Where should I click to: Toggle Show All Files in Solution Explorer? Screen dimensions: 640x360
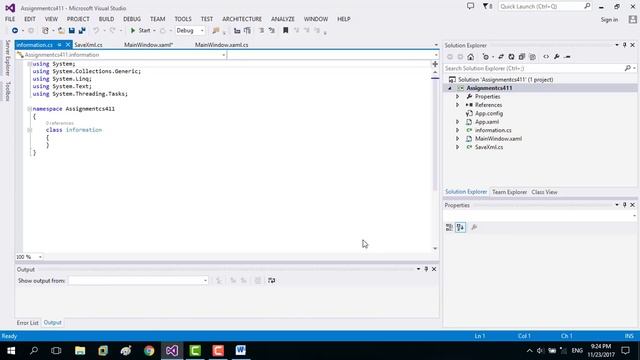[x=532, y=57]
